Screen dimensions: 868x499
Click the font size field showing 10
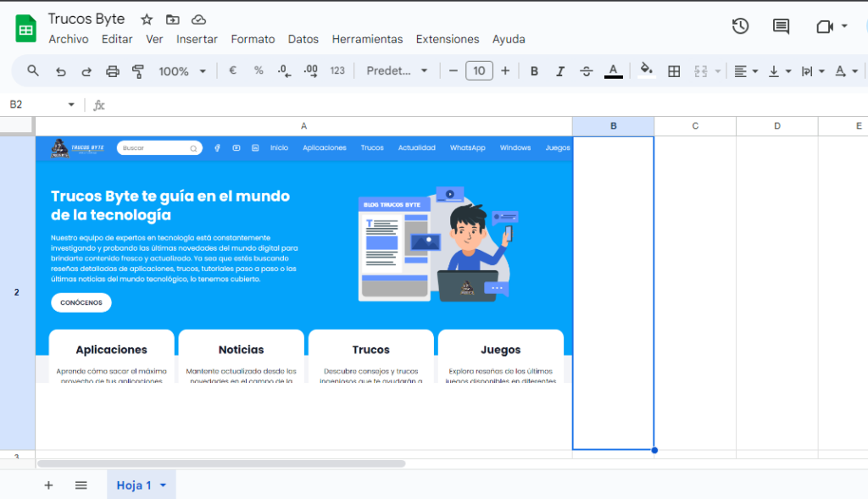[480, 71]
